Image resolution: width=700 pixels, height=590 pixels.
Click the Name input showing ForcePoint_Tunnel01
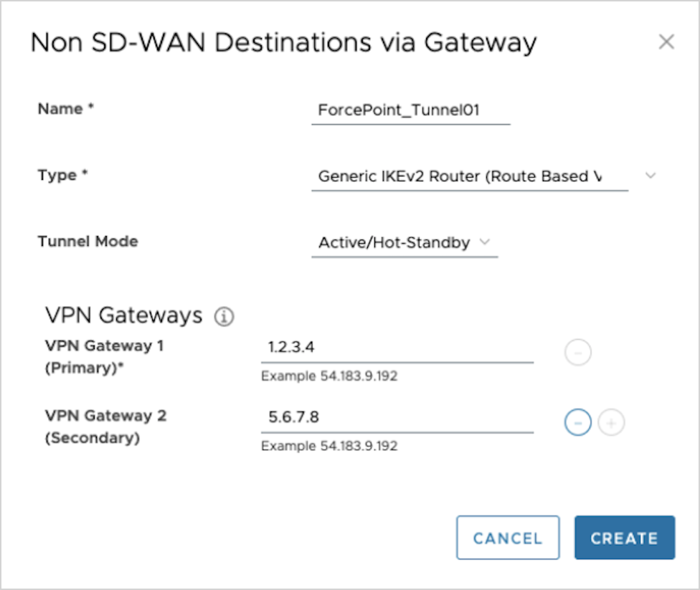pos(410,110)
